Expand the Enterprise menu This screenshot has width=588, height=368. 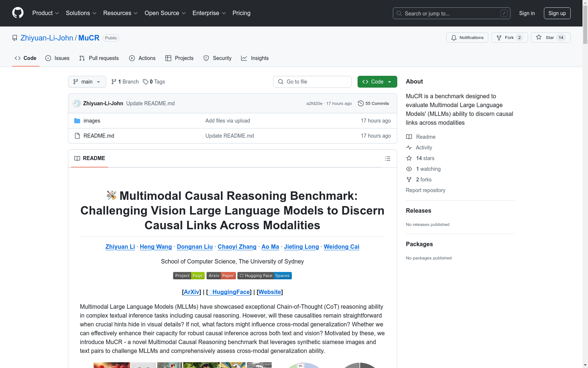209,13
